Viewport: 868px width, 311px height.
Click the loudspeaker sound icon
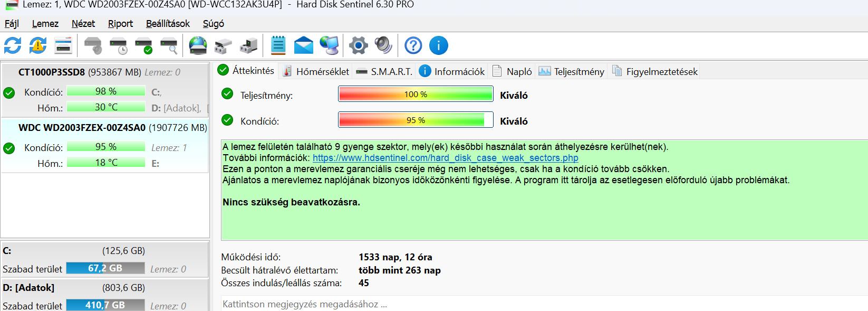[383, 45]
